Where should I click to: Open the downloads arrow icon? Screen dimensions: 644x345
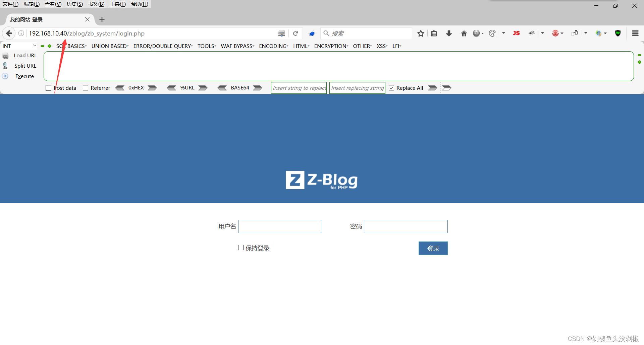coord(449,33)
